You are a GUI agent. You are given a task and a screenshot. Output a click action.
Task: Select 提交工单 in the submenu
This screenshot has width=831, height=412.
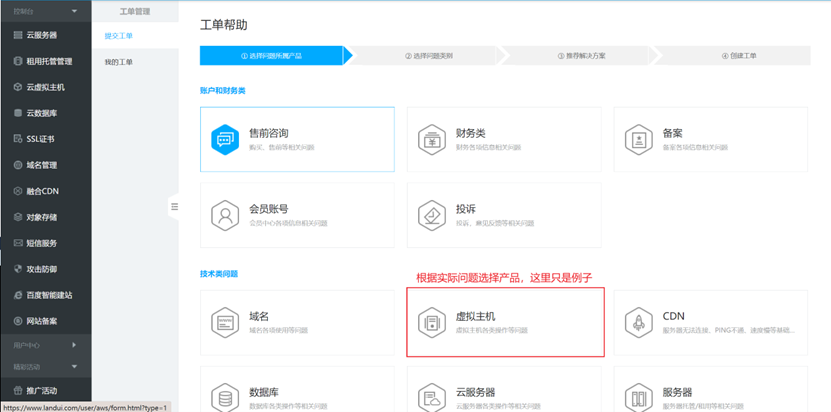point(119,36)
